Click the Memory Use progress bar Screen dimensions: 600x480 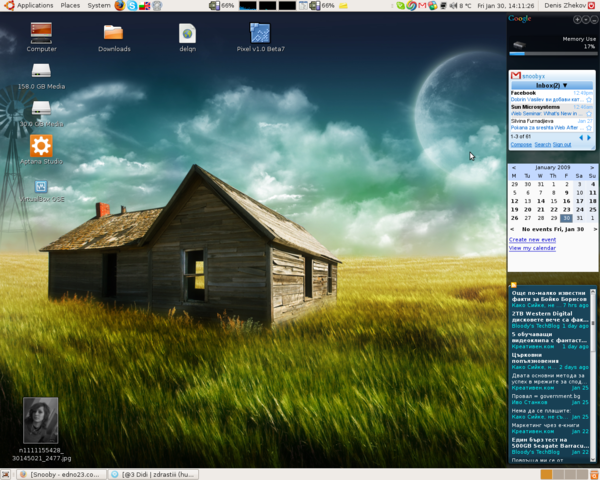[x=553, y=54]
